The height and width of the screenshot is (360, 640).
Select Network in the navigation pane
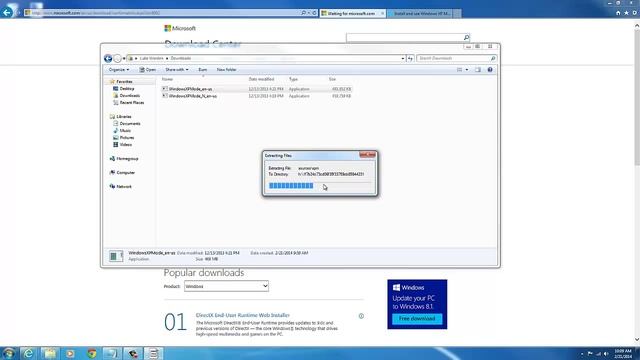pos(124,187)
